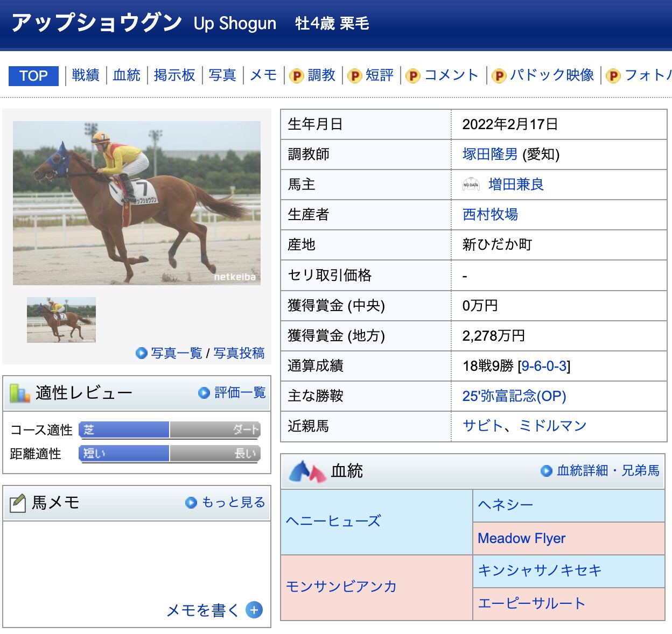The height and width of the screenshot is (634, 672).
Task: Select the small photo thumbnail below main image
Action: point(61,320)
